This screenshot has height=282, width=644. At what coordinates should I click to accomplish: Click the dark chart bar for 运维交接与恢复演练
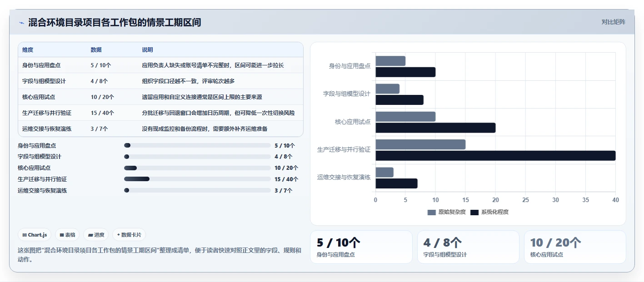click(396, 183)
